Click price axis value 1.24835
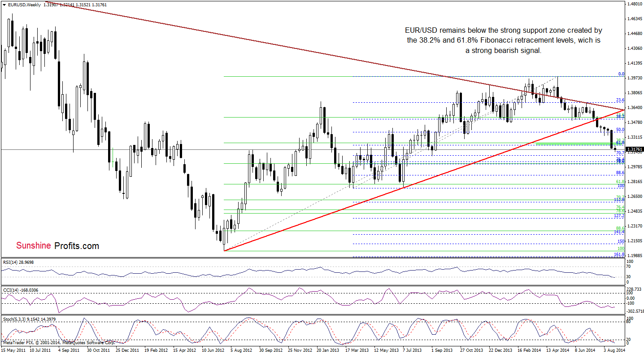Viewport: 644px width, 354px height. click(x=635, y=211)
